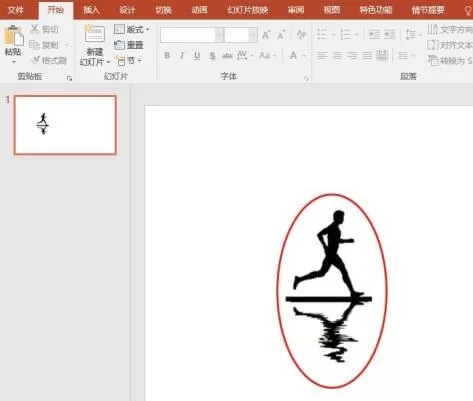Select the running man silhouette image

pyautogui.click(x=329, y=286)
